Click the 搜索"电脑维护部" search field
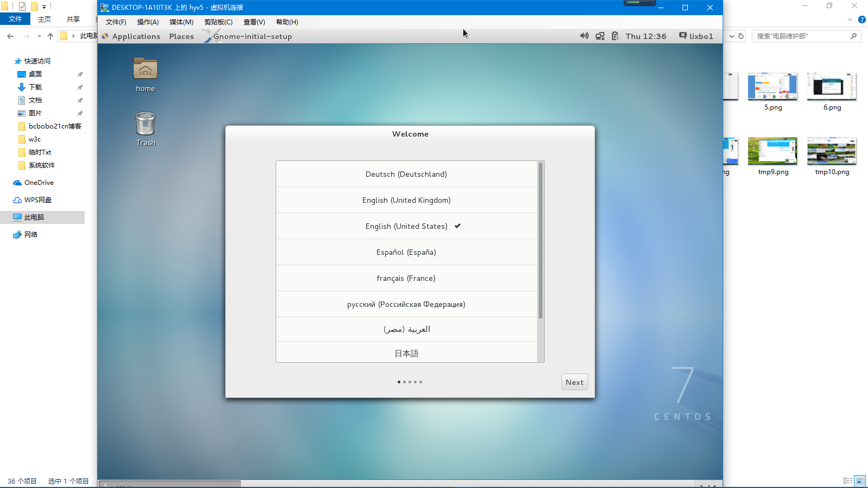This screenshot has height=488, width=868. click(800, 36)
